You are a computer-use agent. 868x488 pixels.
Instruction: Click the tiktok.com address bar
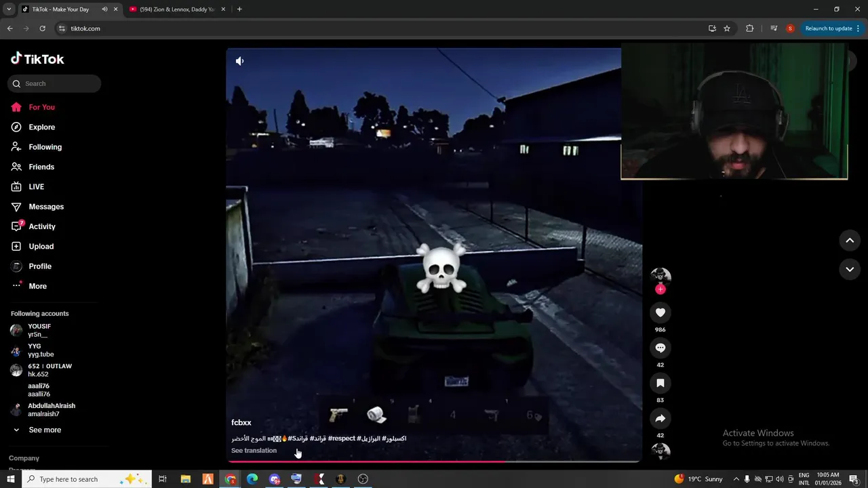380,28
